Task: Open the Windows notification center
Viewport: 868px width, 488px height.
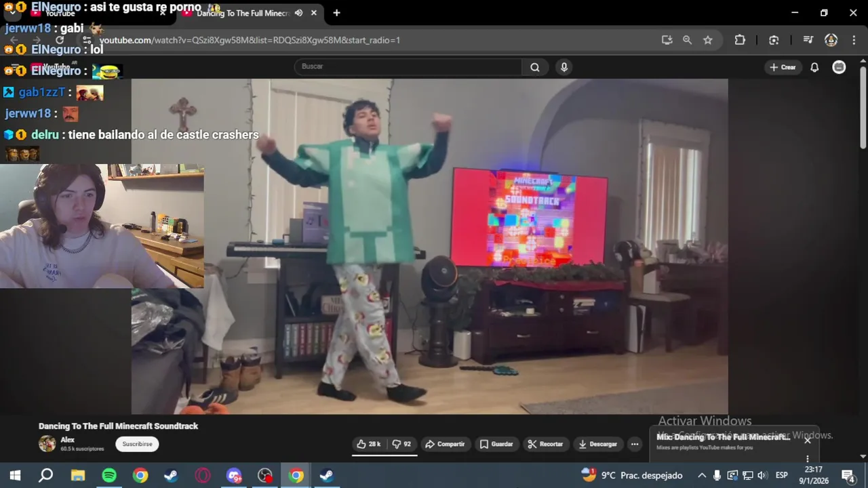Action: pos(848,475)
